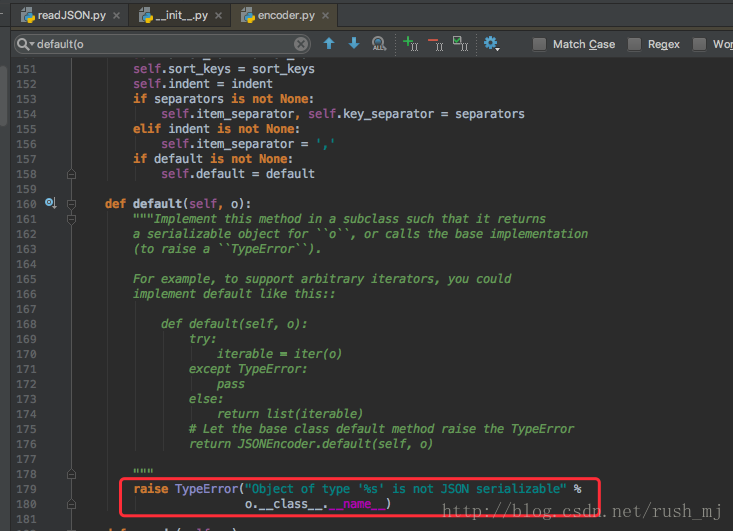
Task: Click line number 160 in gutter
Action: (26, 204)
